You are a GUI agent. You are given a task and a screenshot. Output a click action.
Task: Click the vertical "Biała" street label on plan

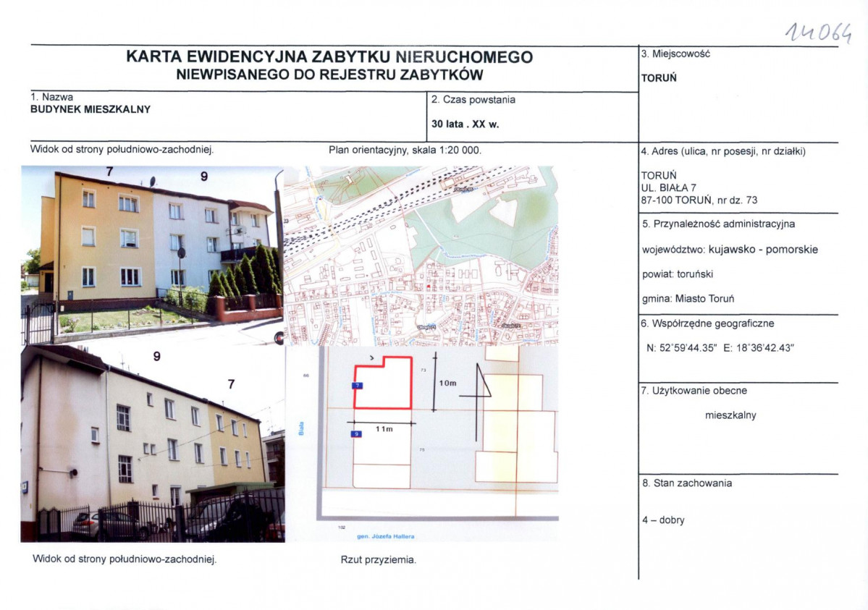point(301,428)
